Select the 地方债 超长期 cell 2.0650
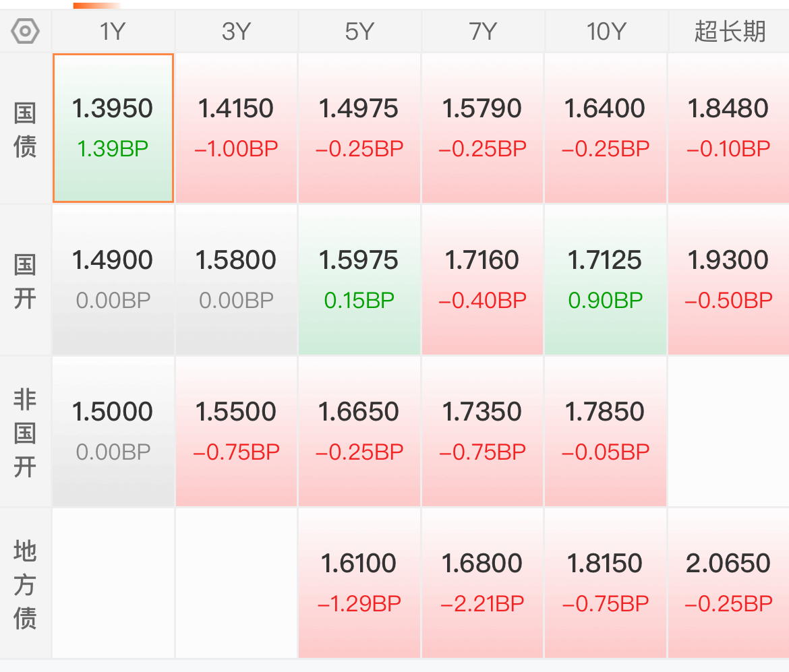This screenshot has width=789, height=672. tap(728, 583)
